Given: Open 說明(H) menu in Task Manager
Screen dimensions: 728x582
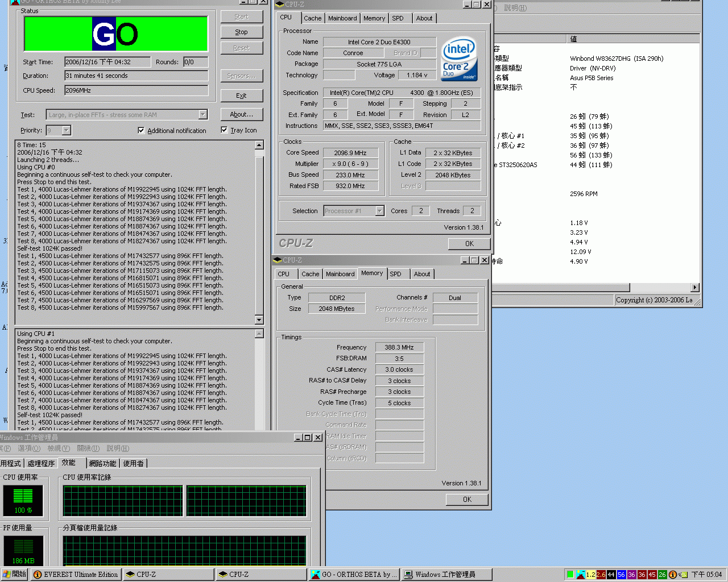Looking at the screenshot, I should [x=118, y=448].
